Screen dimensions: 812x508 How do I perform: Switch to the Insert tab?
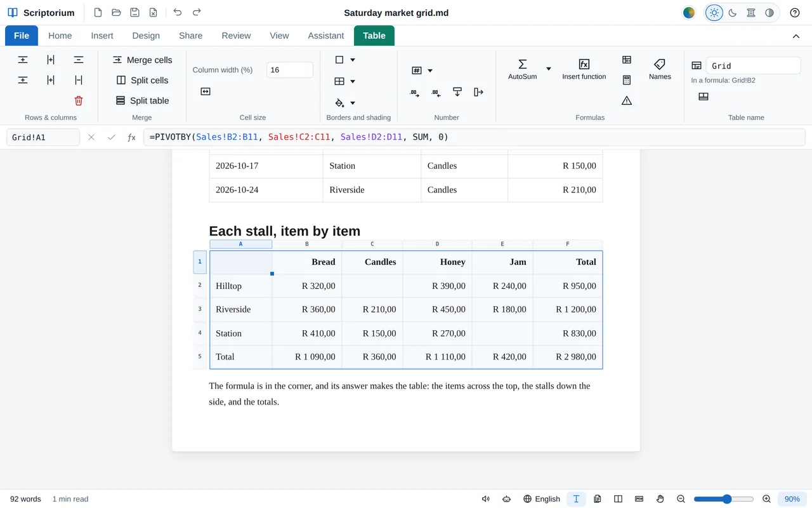102,36
